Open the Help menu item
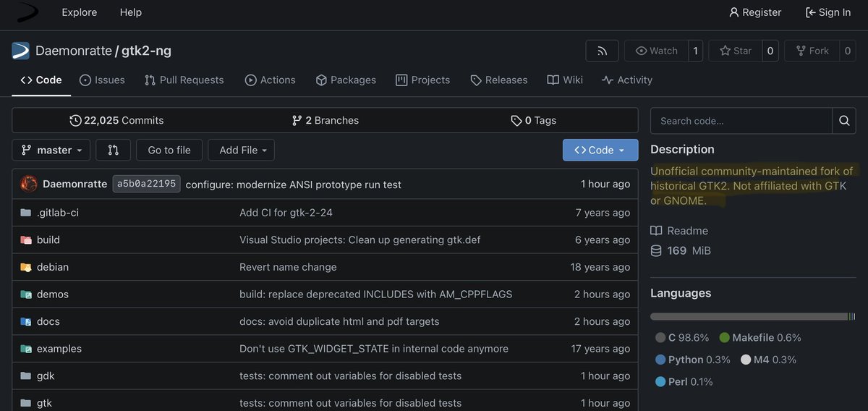This screenshot has height=411, width=868. (131, 12)
